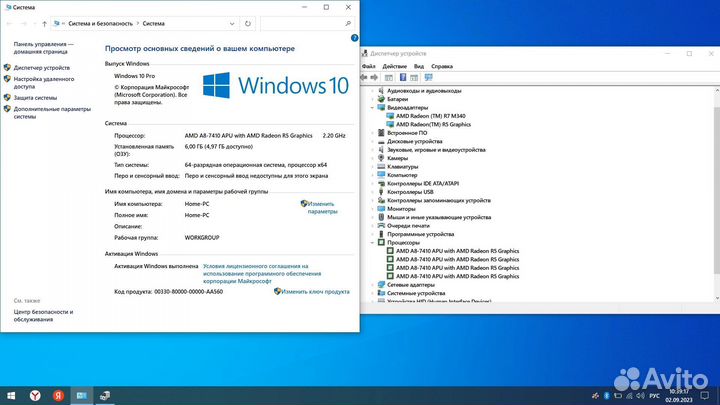Click volume speaker icon in tray
This screenshot has width=720, height=405.
click(x=640, y=396)
